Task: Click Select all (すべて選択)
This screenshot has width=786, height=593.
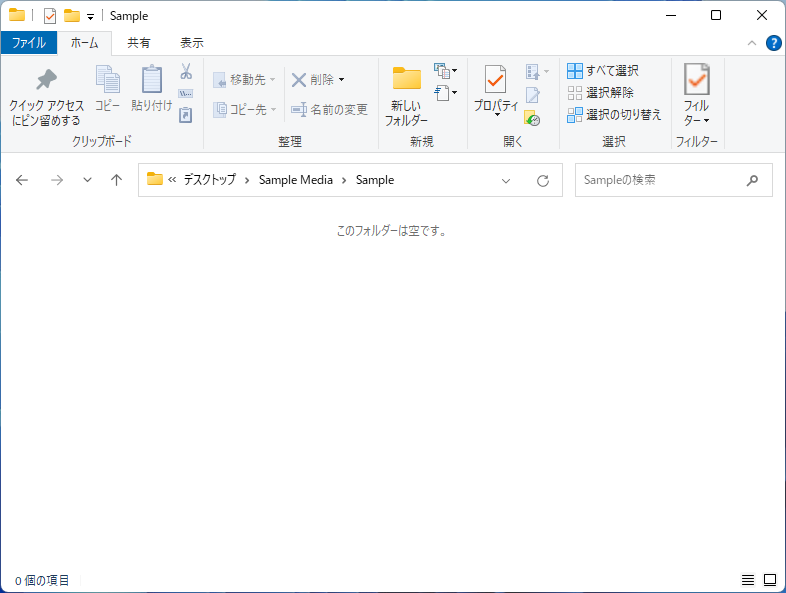Action: [603, 71]
